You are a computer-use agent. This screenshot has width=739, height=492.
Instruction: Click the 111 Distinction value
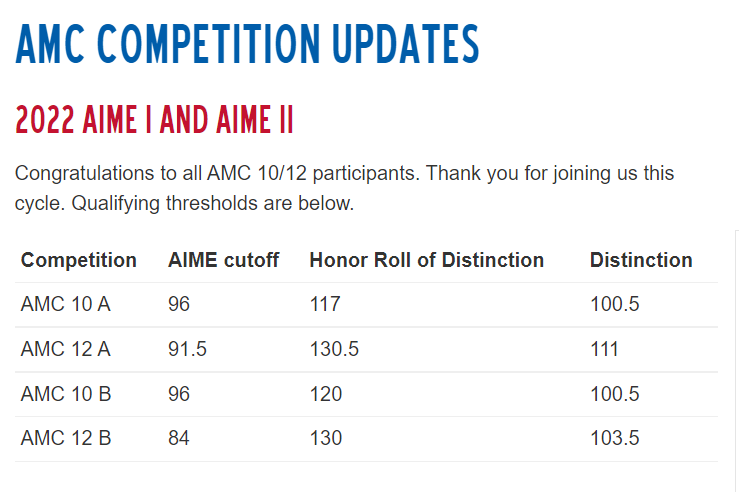coord(604,349)
